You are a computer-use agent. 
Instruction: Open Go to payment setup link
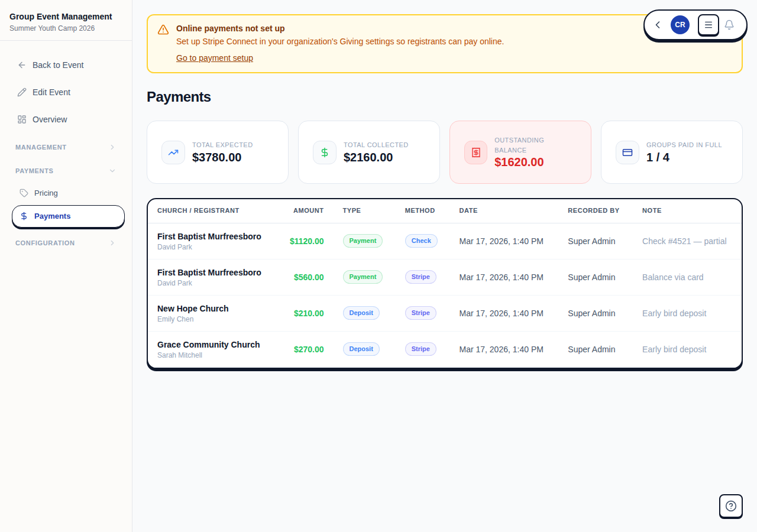click(214, 58)
